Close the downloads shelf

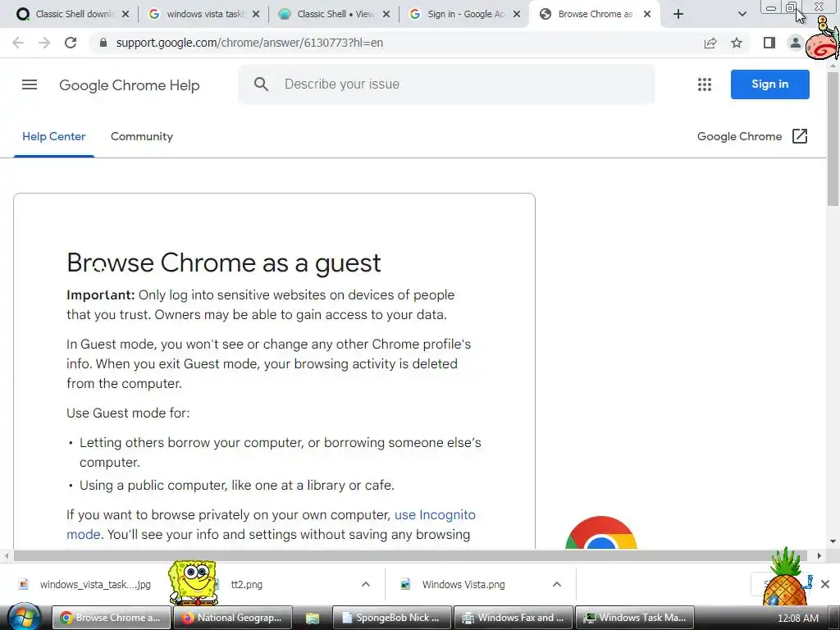pyautogui.click(x=825, y=584)
